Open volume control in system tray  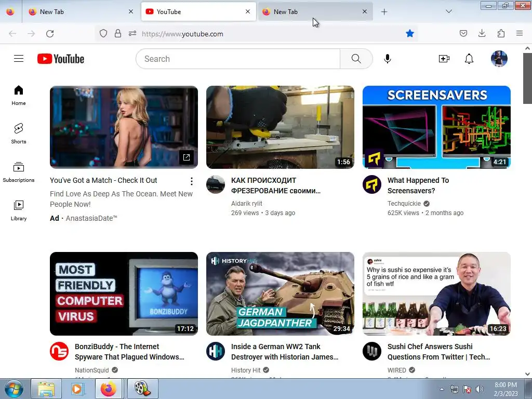(x=480, y=389)
